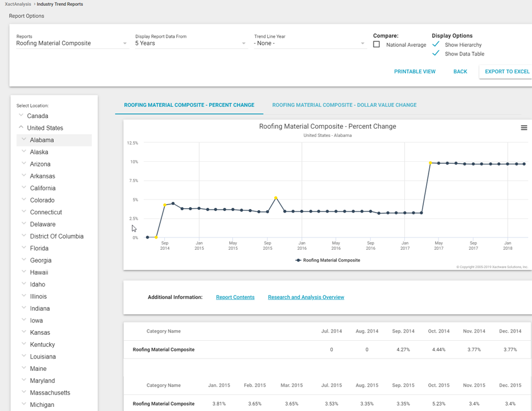Image resolution: width=532 pixels, height=411 pixels.
Task: Open the Report Contents link
Action: click(235, 297)
